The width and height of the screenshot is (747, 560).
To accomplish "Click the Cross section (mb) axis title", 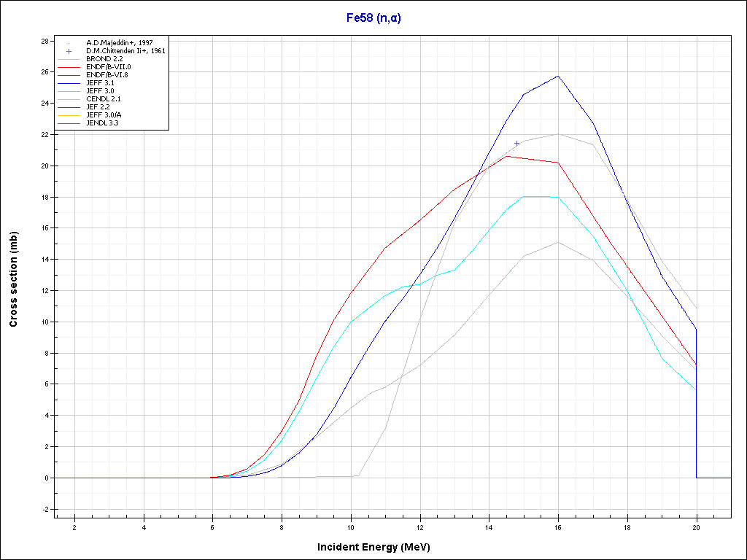I will pos(13,279).
